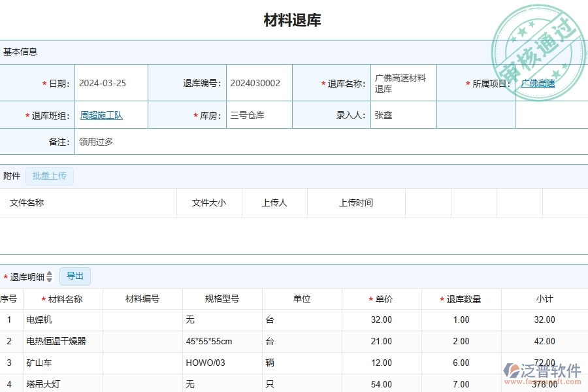
Task: Click the 退库编号 field showing 2024030002
Action: pyautogui.click(x=255, y=83)
